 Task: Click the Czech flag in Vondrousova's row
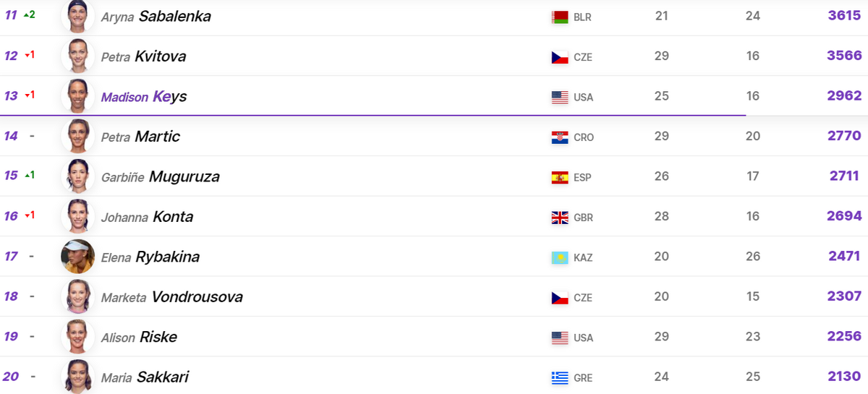coord(560,297)
